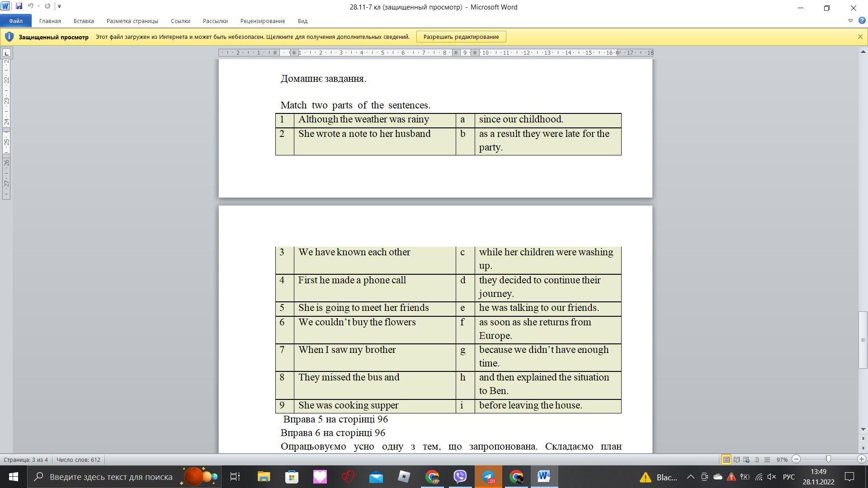Click the vertical scrollbar thumb
Viewport: 868px width, 488px height.
[863, 340]
